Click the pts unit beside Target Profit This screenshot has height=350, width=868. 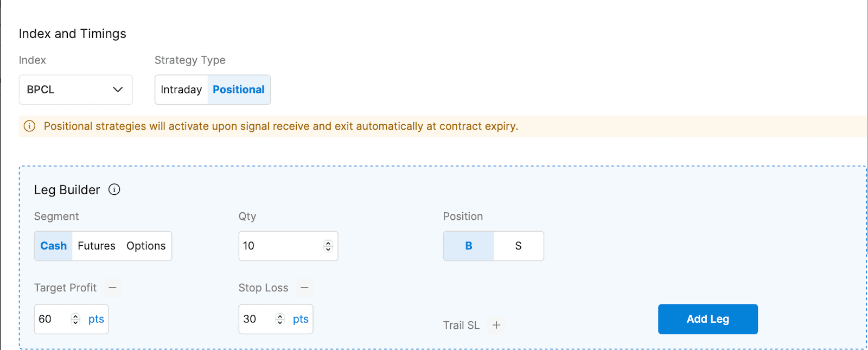point(95,319)
